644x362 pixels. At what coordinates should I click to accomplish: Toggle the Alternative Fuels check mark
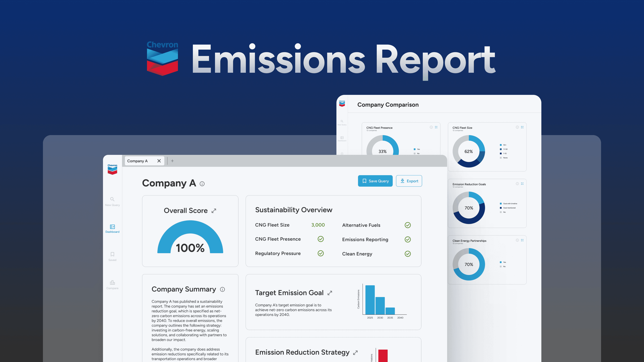tap(408, 225)
